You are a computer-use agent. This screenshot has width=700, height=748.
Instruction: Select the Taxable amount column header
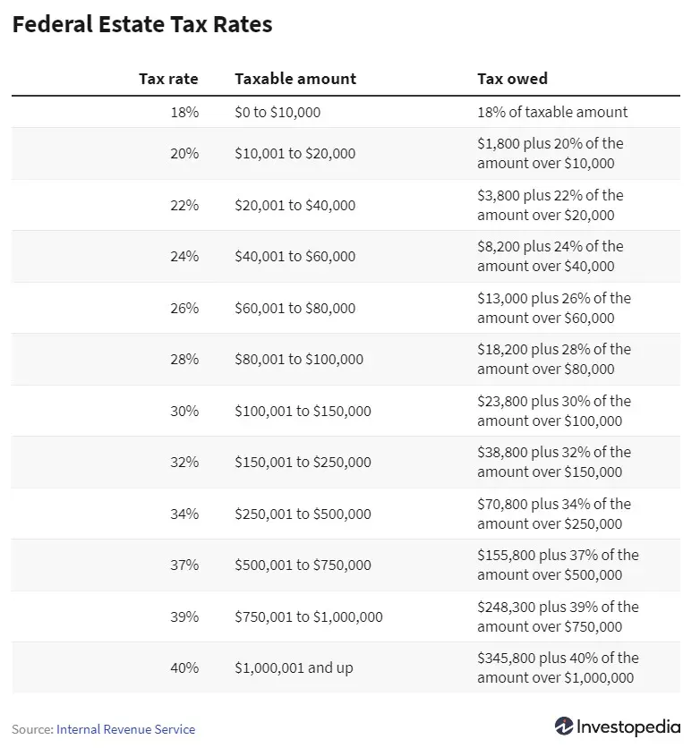click(x=295, y=78)
